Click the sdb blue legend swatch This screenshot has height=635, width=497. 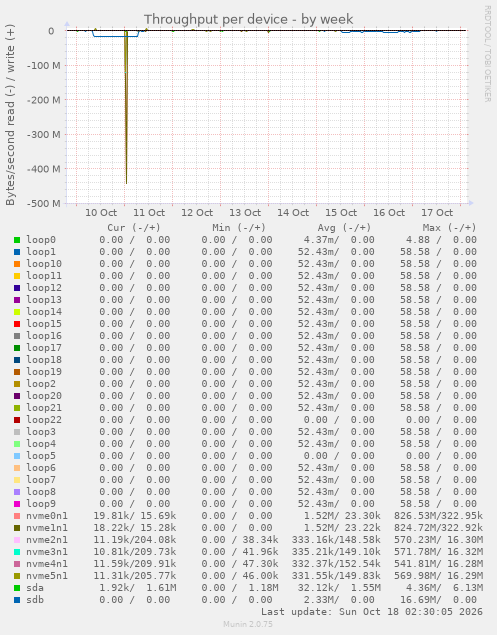pos(17,600)
